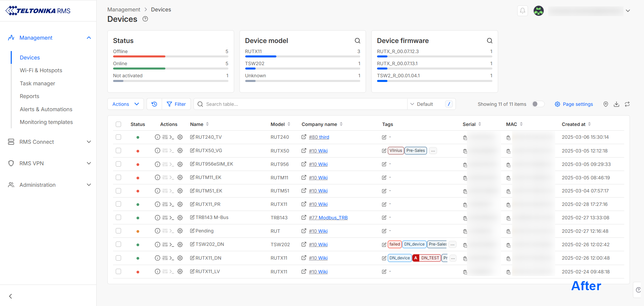Toggle the select-all header checkbox

(x=118, y=124)
